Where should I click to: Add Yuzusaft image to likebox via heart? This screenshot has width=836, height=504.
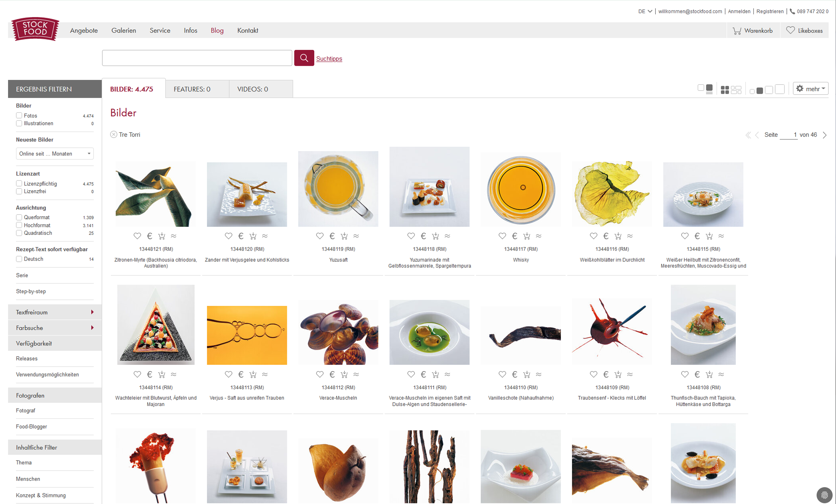tap(320, 236)
